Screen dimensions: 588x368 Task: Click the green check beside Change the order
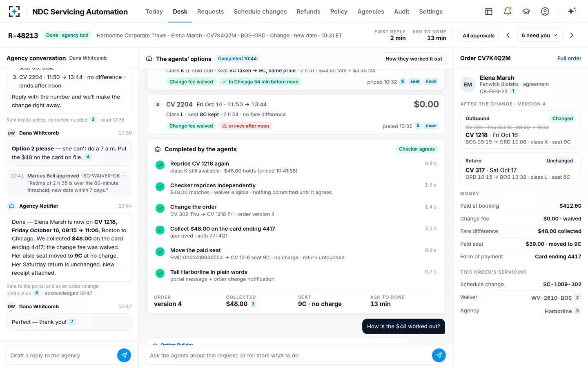pos(160,209)
